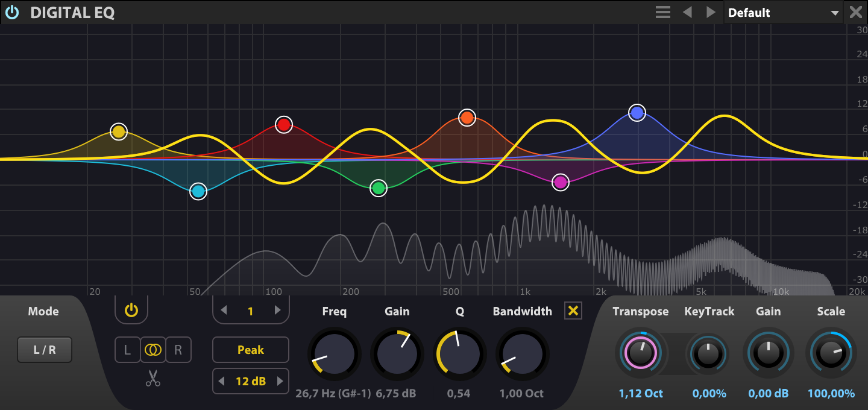Image resolution: width=868 pixels, height=410 pixels.
Task: Toggle the plugin power icon beside DIGITAL EQ
Action: (x=12, y=12)
